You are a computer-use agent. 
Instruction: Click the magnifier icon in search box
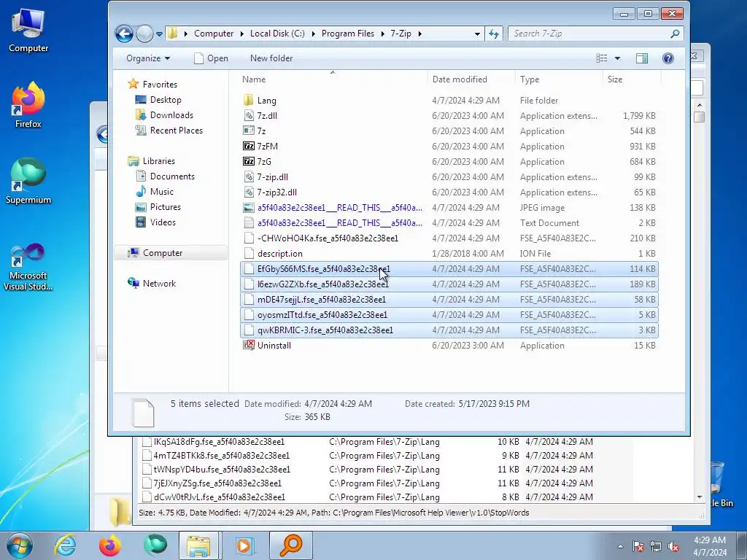click(x=675, y=34)
